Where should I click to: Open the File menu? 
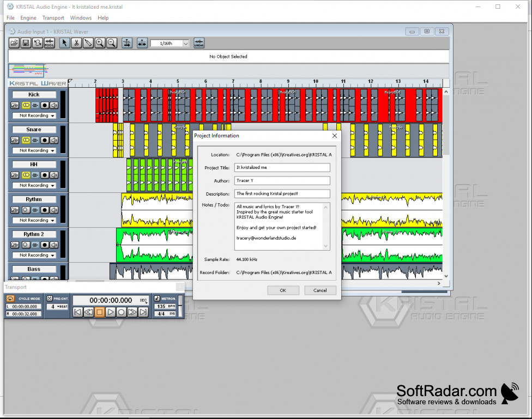pyautogui.click(x=10, y=17)
